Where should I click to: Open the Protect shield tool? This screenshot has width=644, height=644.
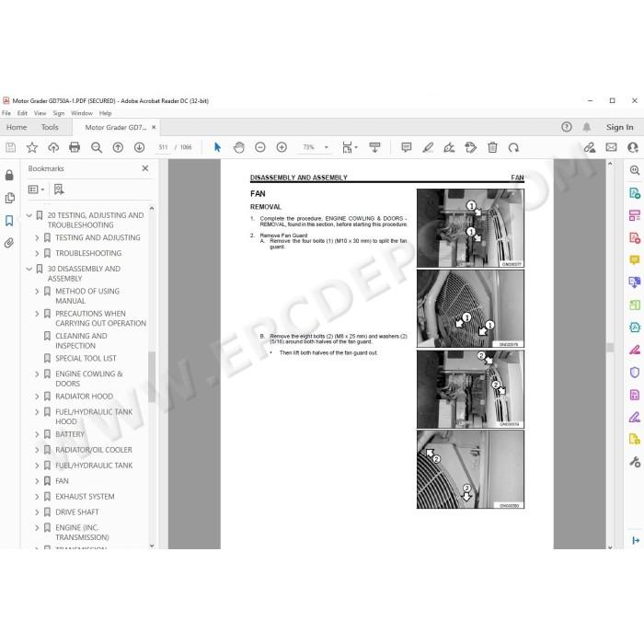[x=635, y=372]
